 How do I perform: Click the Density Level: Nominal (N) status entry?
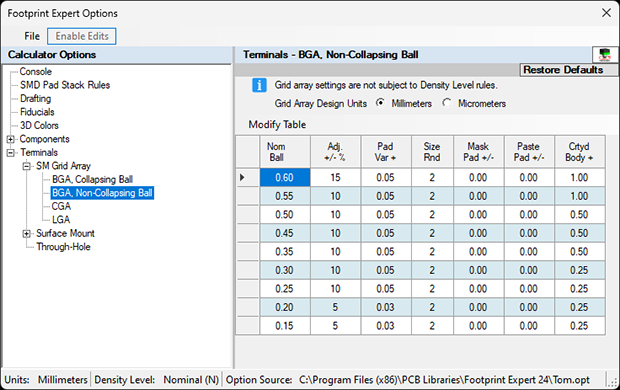coord(157,380)
